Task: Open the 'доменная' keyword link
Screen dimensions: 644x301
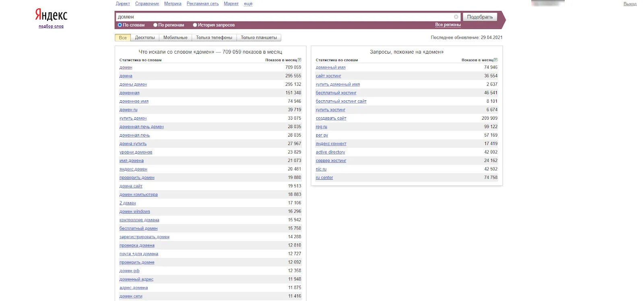Action: click(x=129, y=93)
